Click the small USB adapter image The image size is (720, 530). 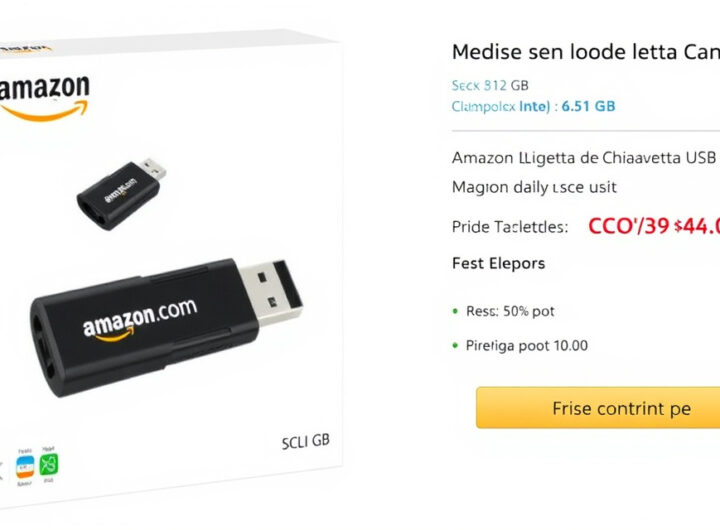pyautogui.click(x=122, y=193)
